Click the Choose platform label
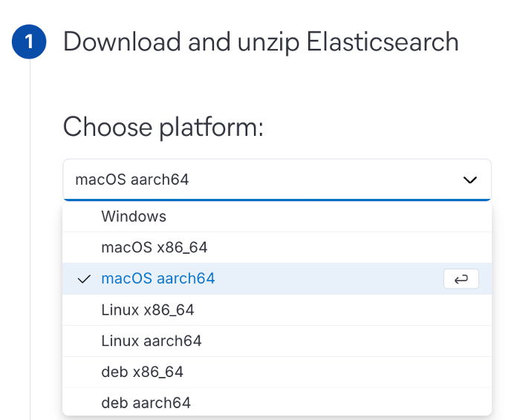 pos(163,127)
